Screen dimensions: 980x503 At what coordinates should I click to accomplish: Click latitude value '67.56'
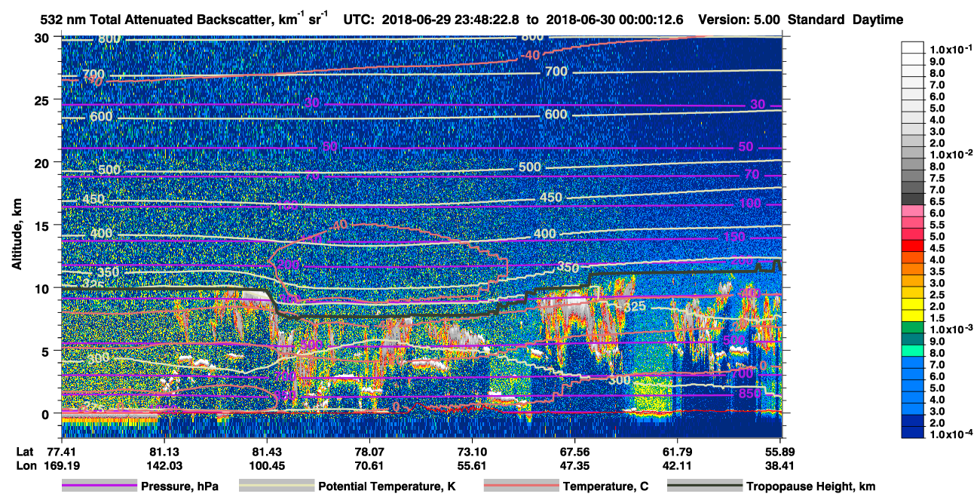575,452
